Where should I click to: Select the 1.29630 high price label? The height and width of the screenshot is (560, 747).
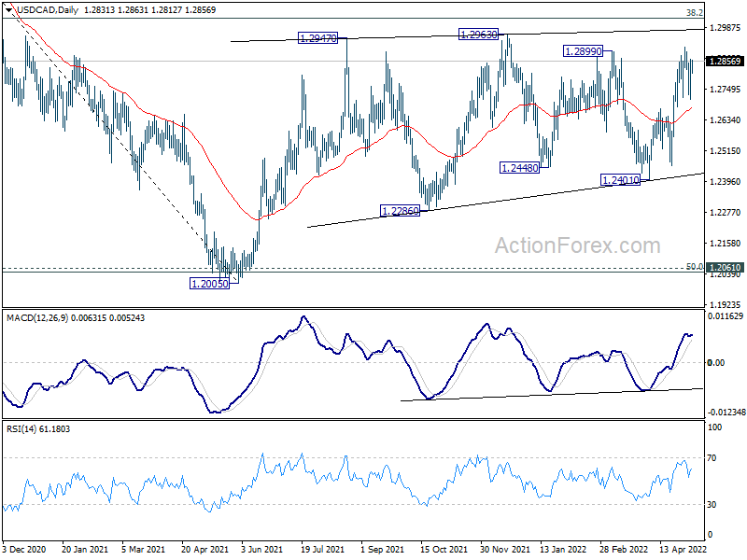point(483,35)
